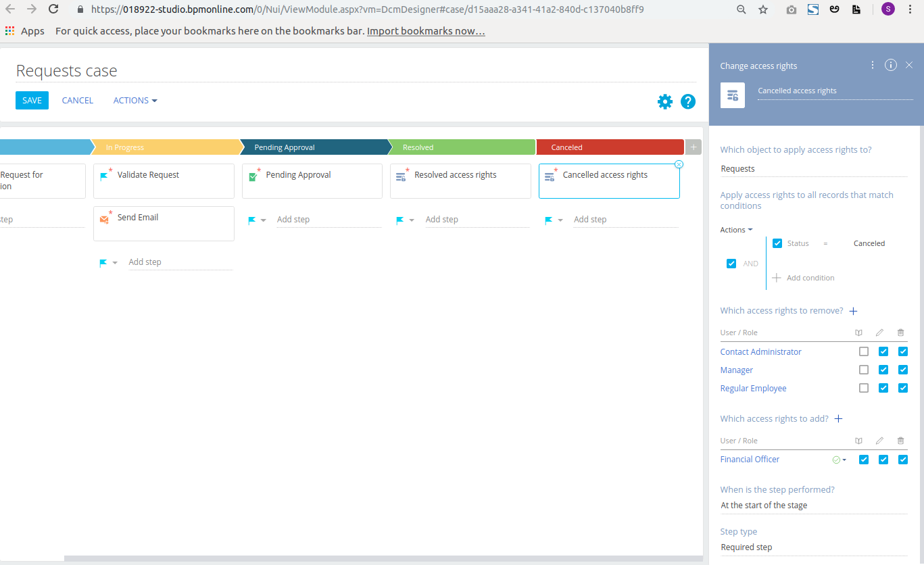Open step type dropdown in Resolved stage
This screenshot has height=565, width=924.
point(406,220)
